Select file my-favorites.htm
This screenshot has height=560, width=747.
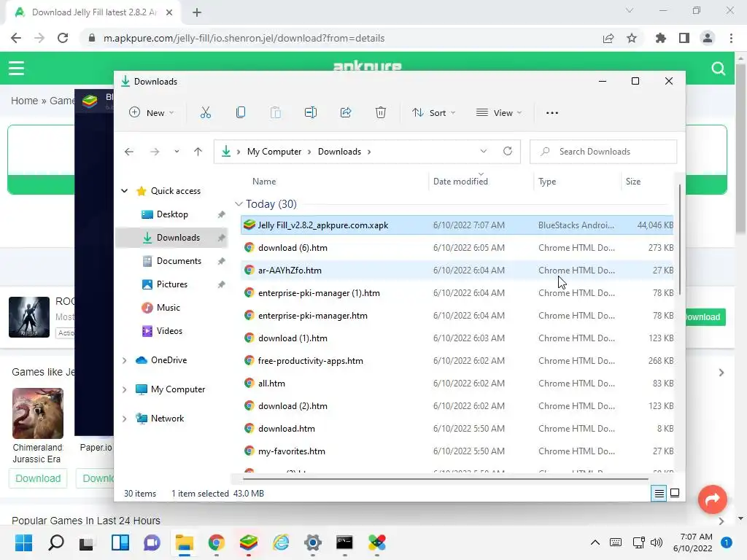457,451
